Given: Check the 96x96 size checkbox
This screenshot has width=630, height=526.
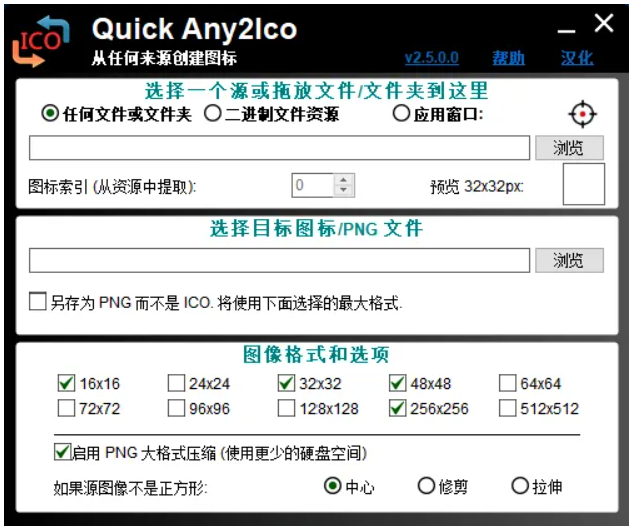Looking at the screenshot, I should [x=176, y=408].
